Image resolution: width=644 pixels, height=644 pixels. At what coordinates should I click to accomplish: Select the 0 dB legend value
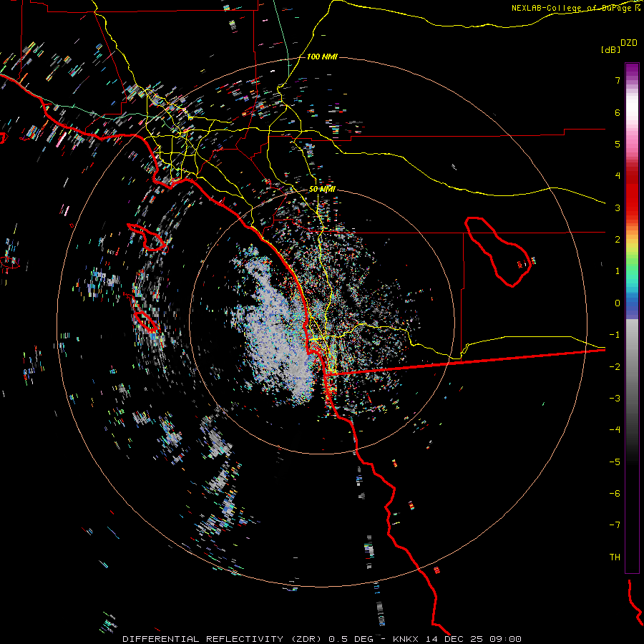(618, 303)
